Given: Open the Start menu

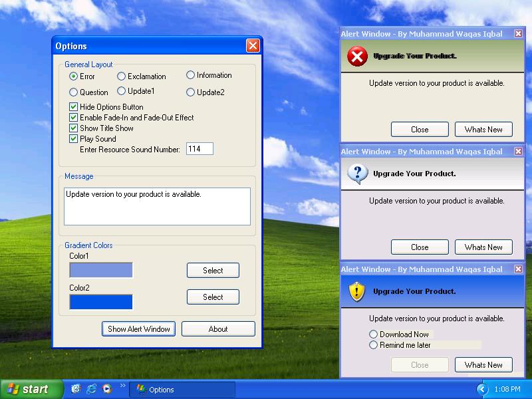Looking at the screenshot, I should (x=28, y=389).
